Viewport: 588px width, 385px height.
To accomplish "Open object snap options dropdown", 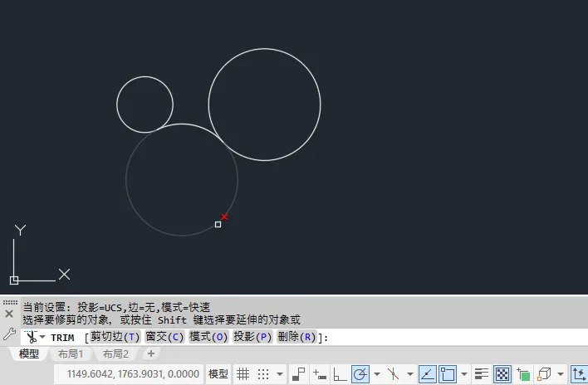I will 464,373.
